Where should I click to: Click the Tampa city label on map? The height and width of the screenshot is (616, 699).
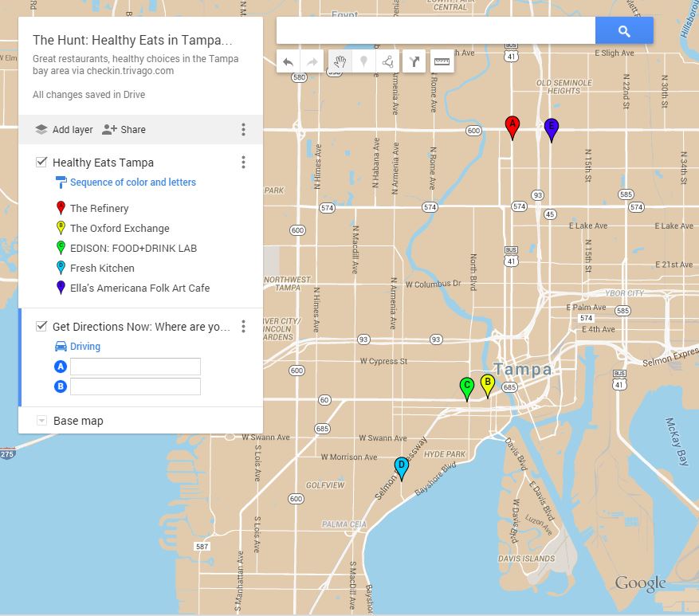(523, 369)
